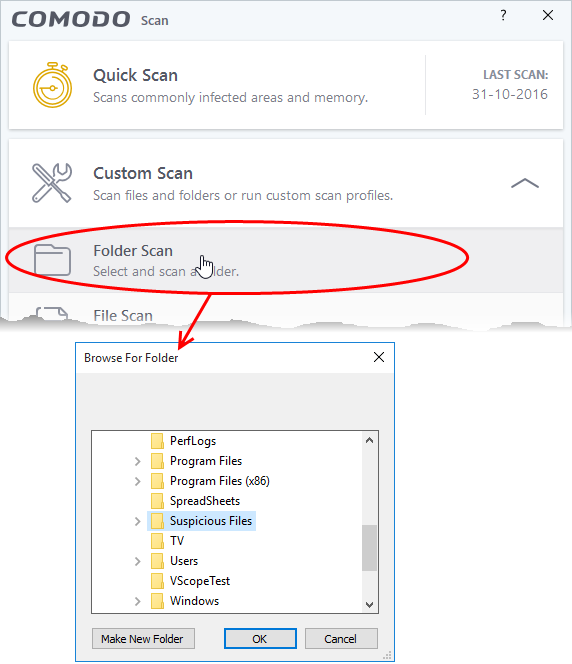Click the Make New Folder button
The width and height of the screenshot is (572, 664).
pyautogui.click(x=143, y=639)
